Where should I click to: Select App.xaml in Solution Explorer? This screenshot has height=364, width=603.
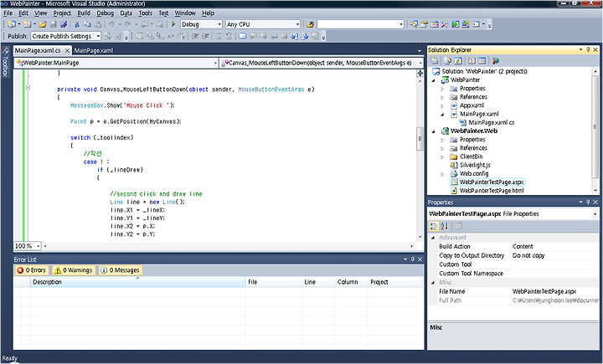(x=472, y=105)
